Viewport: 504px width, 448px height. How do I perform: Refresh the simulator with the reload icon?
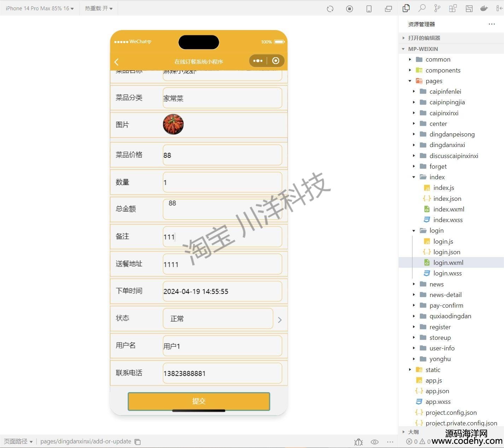(x=330, y=9)
